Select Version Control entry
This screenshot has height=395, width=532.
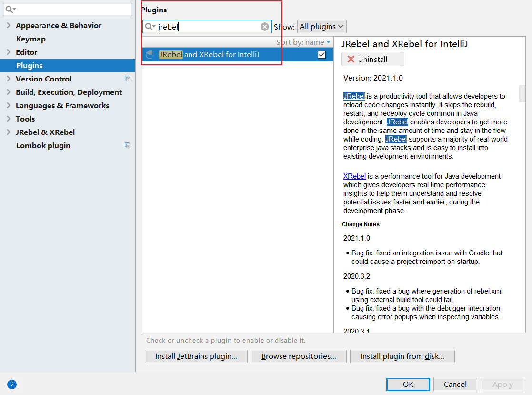pyautogui.click(x=43, y=79)
